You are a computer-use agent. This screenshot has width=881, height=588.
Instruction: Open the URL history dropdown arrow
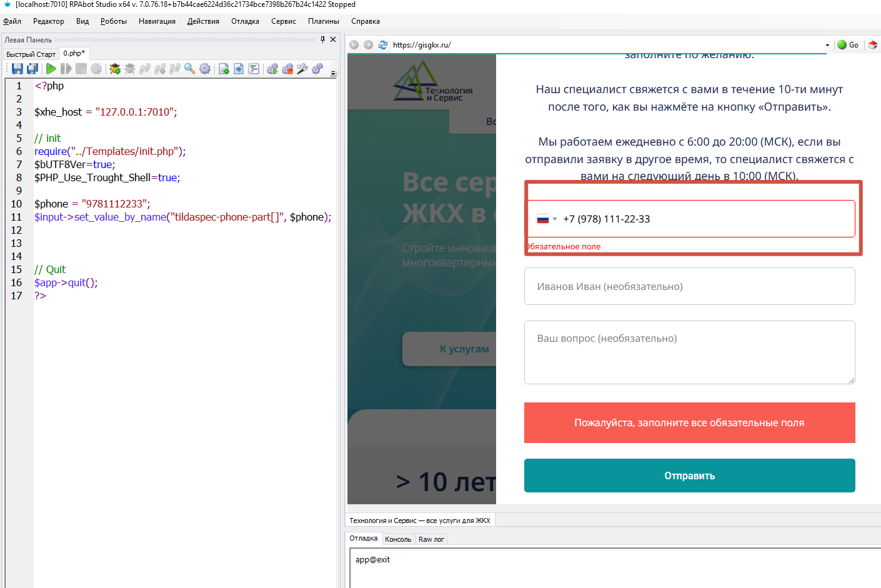click(x=827, y=45)
